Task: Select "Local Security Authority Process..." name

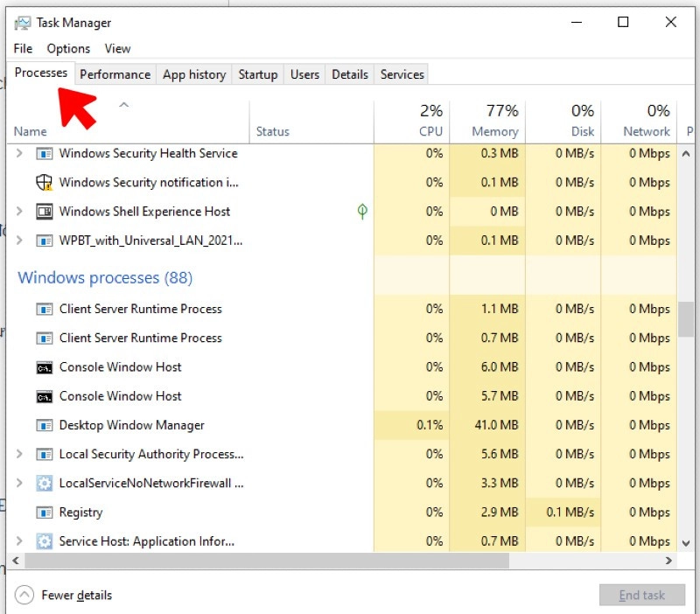Action: [151, 454]
